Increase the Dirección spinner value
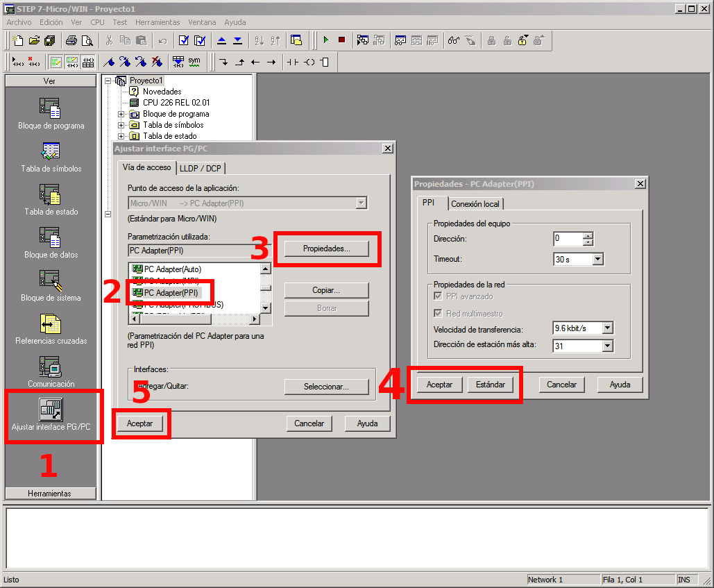The width and height of the screenshot is (714, 588). click(588, 235)
